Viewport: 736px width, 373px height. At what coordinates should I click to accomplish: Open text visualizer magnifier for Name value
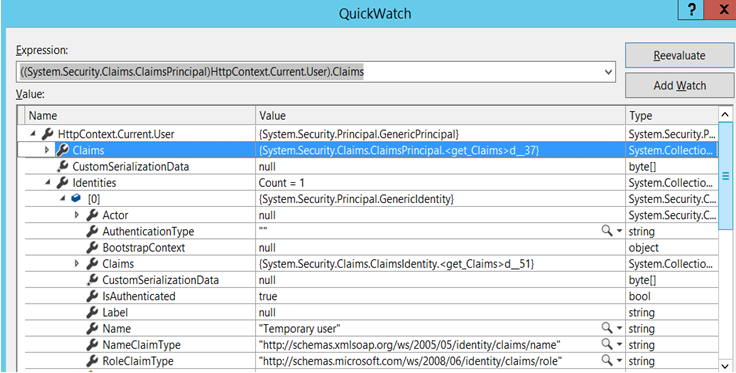coord(607,327)
